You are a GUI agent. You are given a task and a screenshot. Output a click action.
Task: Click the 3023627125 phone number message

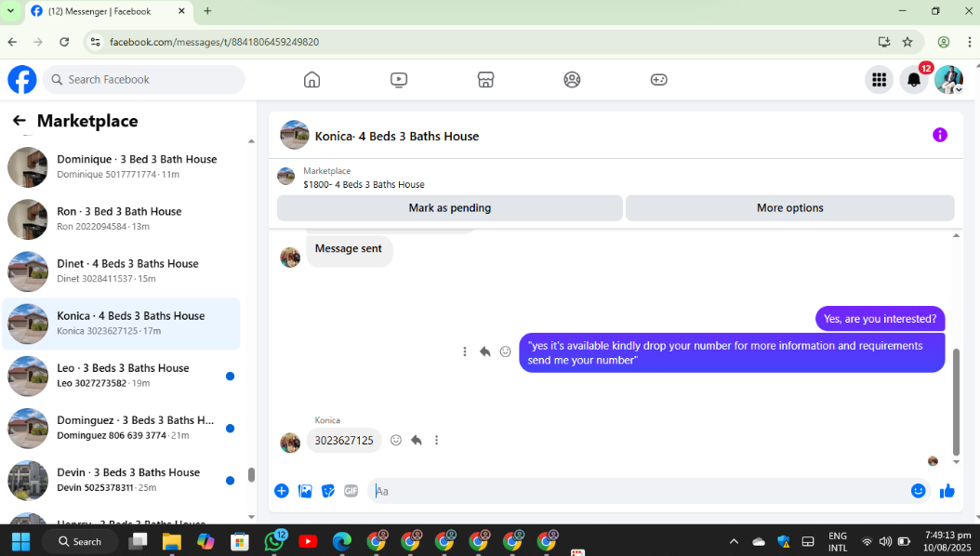344,441
